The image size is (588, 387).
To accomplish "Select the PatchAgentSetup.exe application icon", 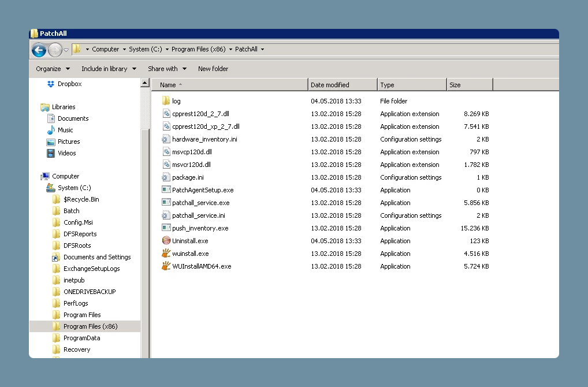I will pos(166,190).
